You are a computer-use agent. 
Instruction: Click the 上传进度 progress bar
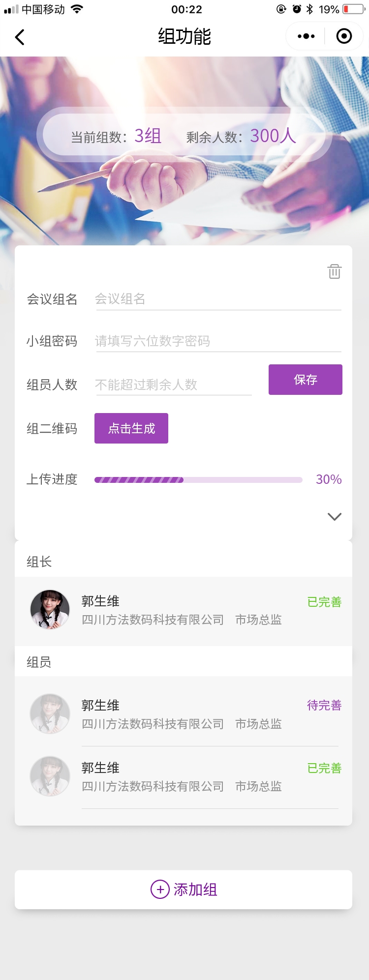(198, 480)
